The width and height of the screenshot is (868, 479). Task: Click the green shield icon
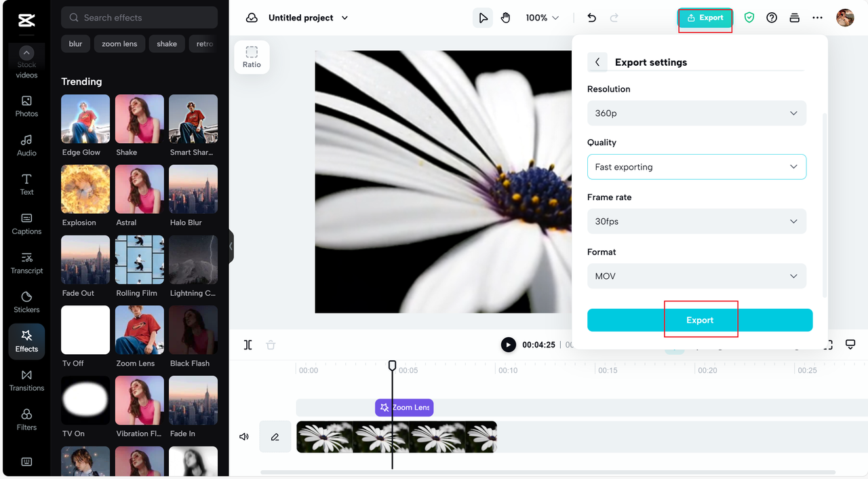click(x=749, y=18)
